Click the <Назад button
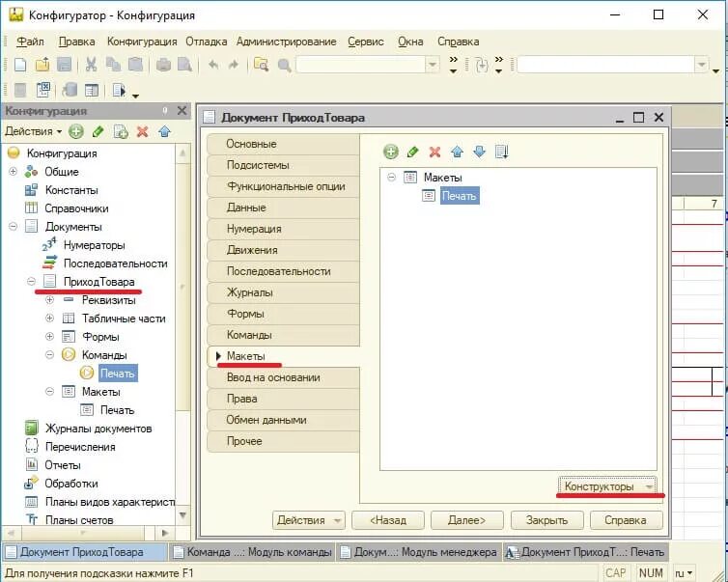This screenshot has width=728, height=582. tap(388, 520)
